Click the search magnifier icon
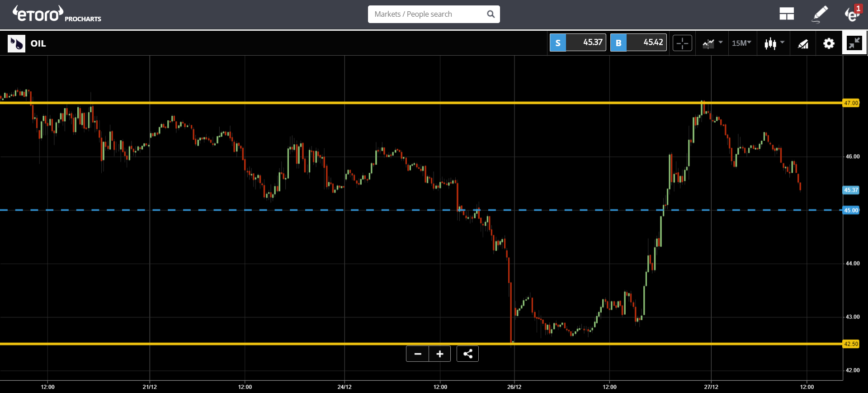 [x=491, y=14]
